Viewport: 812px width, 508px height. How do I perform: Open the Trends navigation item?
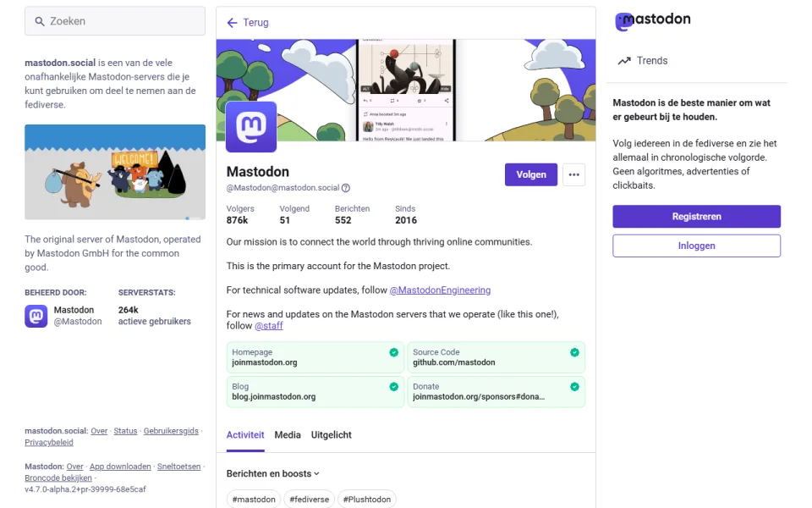pyautogui.click(x=643, y=61)
